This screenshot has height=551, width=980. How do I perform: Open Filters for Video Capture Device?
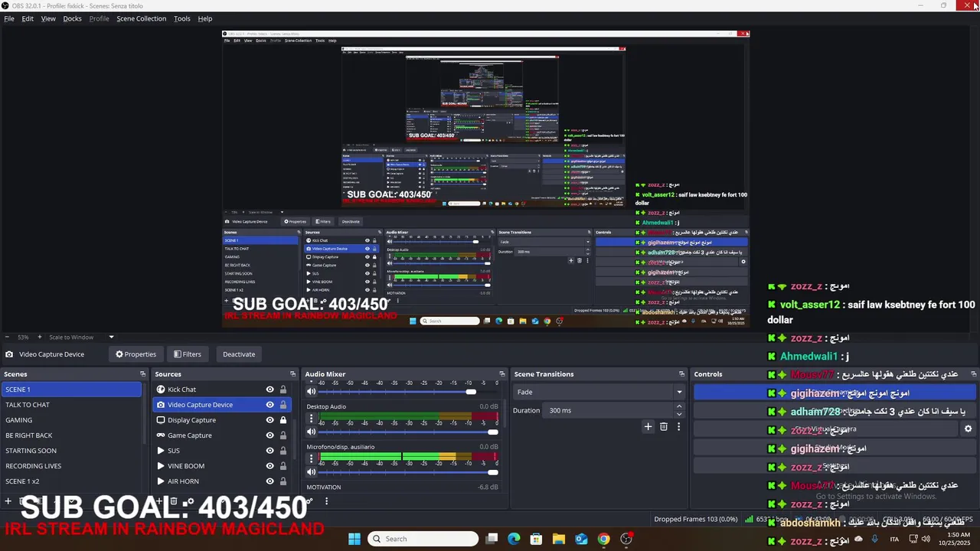pyautogui.click(x=188, y=354)
